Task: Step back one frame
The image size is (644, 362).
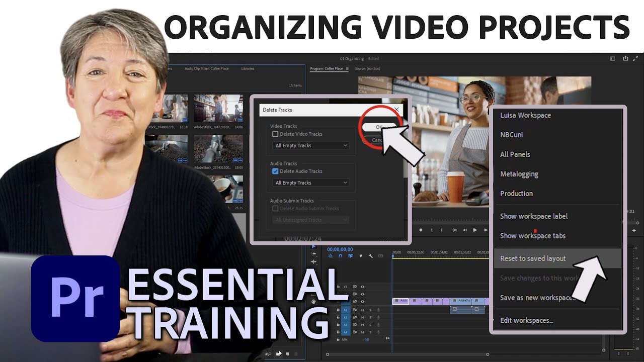Action: tap(465, 230)
